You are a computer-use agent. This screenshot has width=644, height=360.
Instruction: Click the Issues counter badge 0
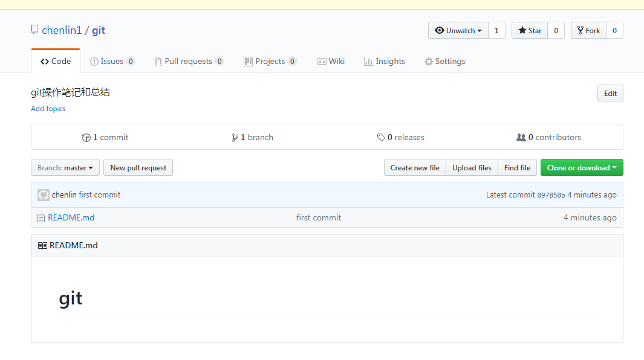click(131, 62)
